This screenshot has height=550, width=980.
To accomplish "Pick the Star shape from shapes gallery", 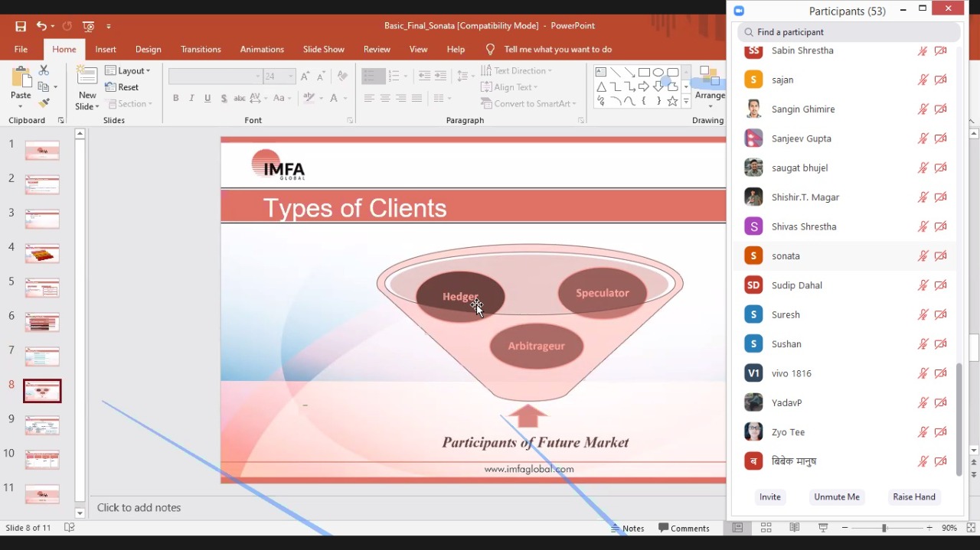I will (x=672, y=101).
